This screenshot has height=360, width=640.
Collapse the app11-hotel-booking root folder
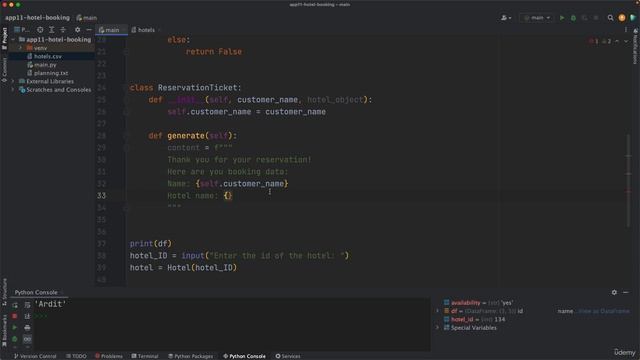point(13,40)
